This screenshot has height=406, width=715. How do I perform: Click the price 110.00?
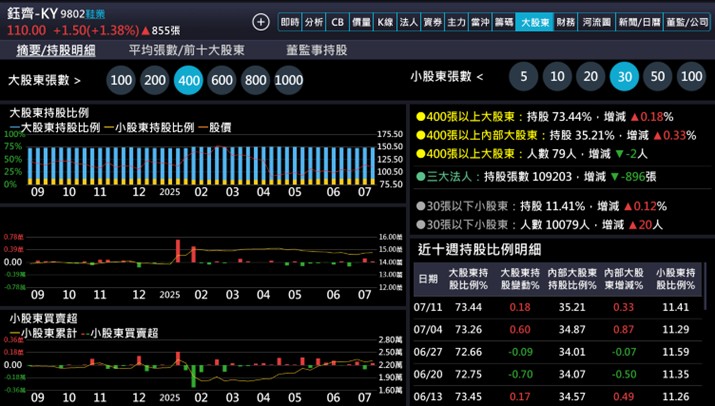coord(26,31)
